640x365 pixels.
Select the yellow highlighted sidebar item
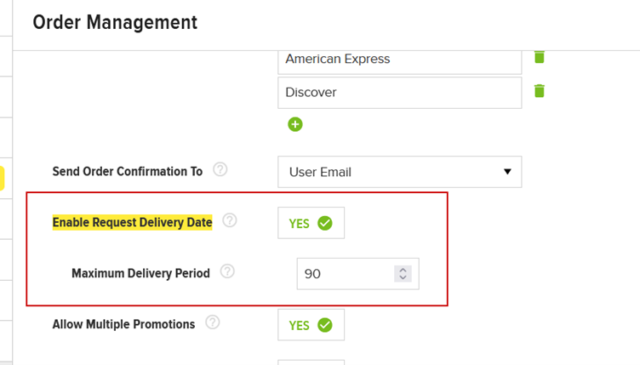coord(2,178)
